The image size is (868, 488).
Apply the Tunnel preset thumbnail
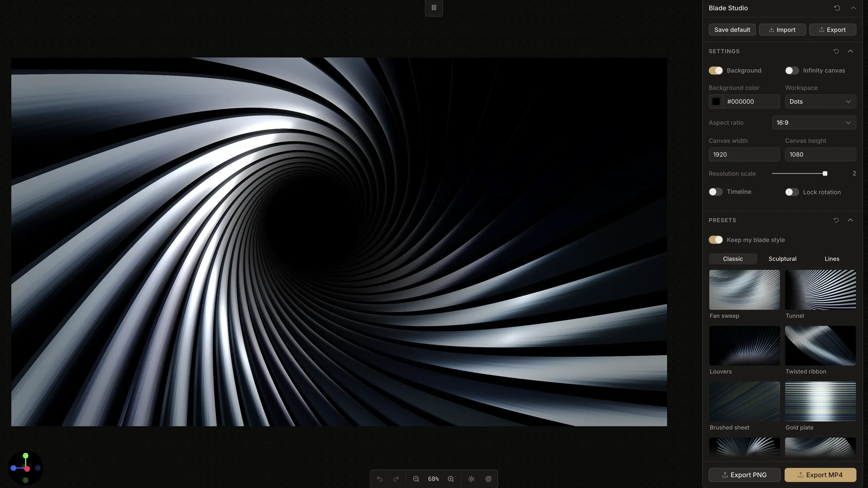[x=820, y=290]
